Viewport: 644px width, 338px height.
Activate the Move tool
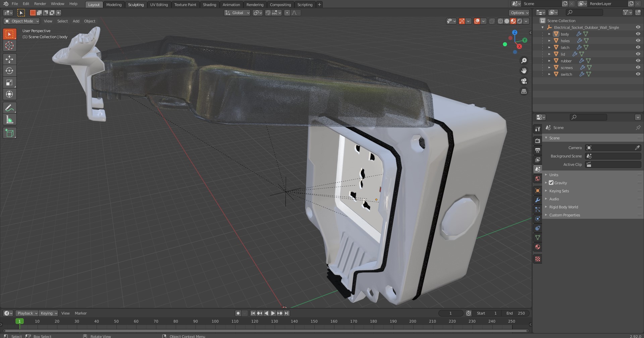coord(9,59)
